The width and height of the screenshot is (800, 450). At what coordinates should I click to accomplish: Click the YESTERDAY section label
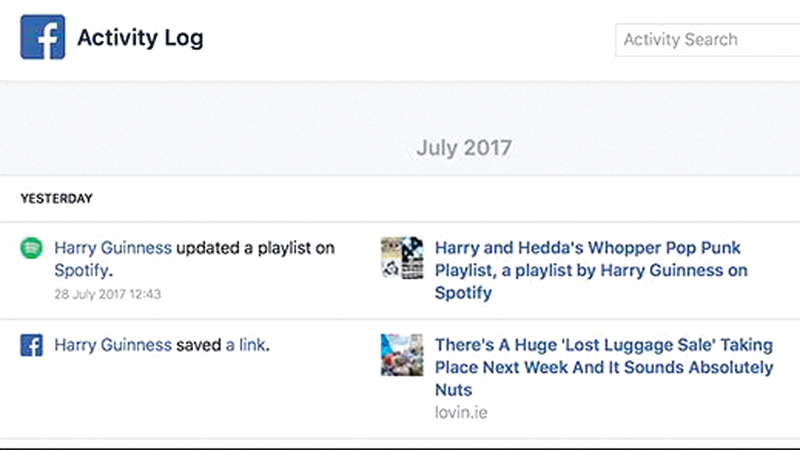(57, 199)
